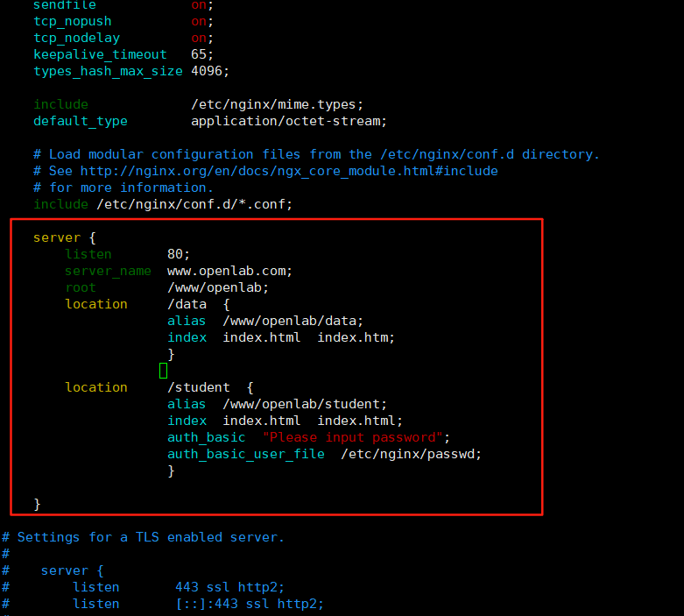Click "index" directive in the /student block
The width and height of the screenshot is (684, 616).
(x=187, y=421)
